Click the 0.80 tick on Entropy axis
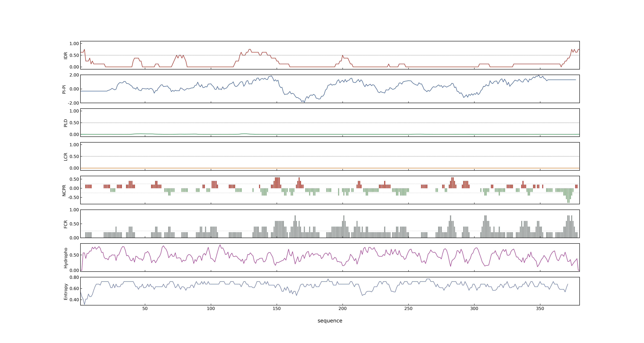644x343 pixels. click(74, 277)
